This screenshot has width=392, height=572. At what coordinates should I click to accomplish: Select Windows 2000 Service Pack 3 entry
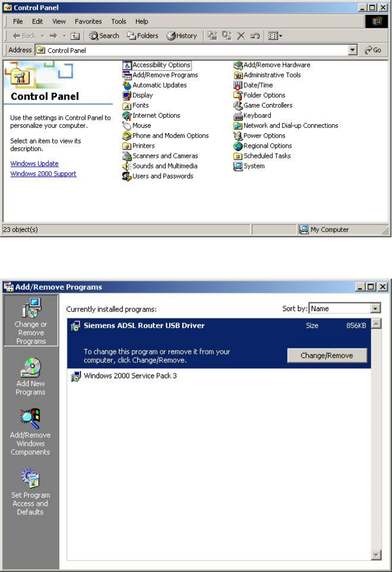tap(219, 376)
